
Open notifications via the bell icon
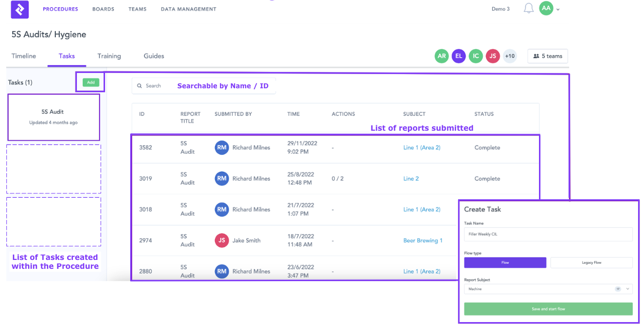click(x=528, y=8)
